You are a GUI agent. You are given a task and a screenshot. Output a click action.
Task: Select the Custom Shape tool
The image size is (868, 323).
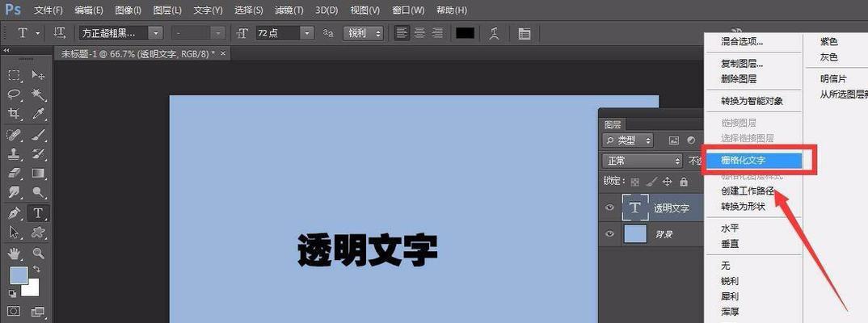(38, 232)
